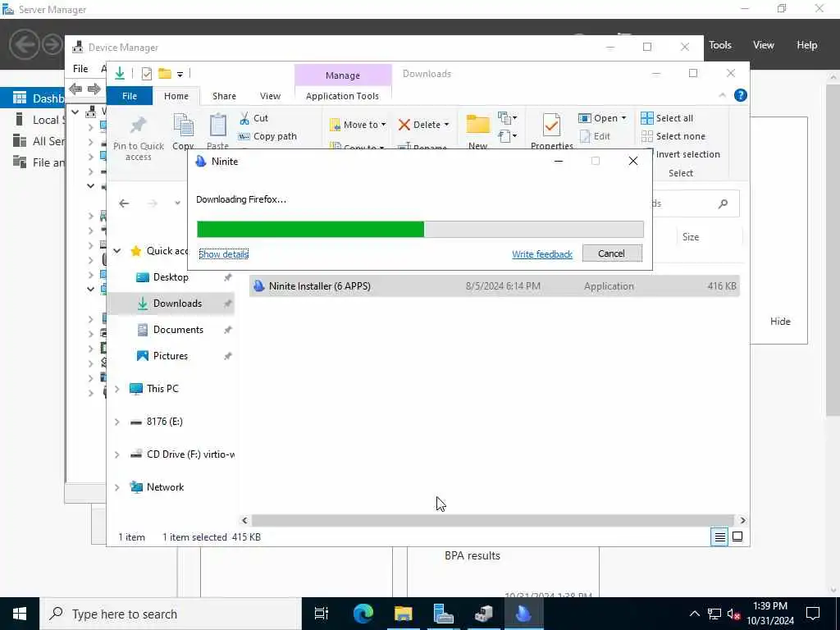840x630 pixels.
Task: Click the horizontal scrollbar in file list
Action: 492,520
